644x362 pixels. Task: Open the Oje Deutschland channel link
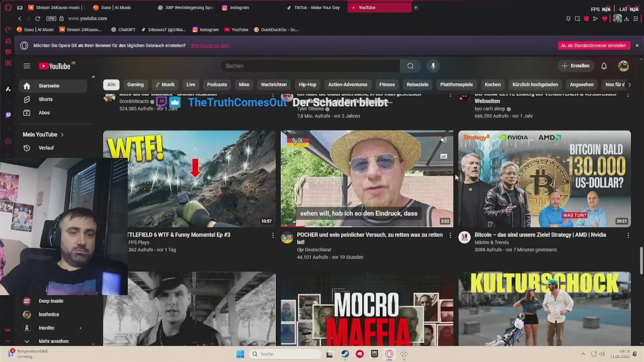pyautogui.click(x=314, y=250)
